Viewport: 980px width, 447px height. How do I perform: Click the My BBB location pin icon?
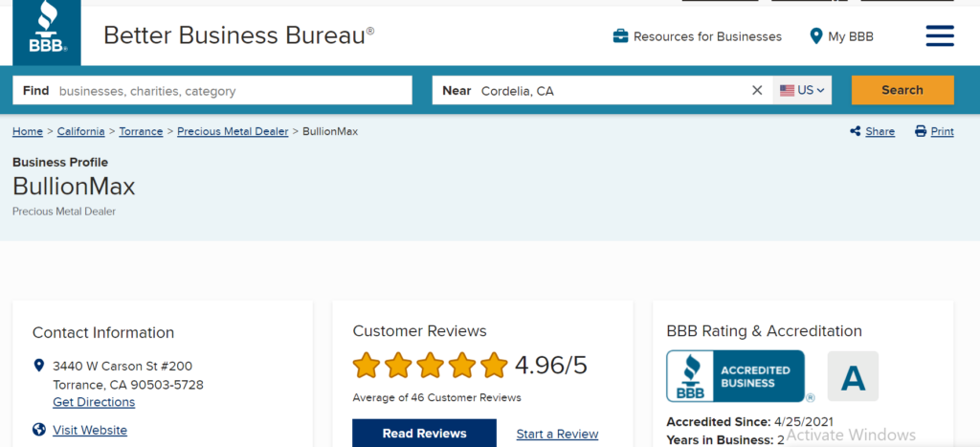click(815, 36)
